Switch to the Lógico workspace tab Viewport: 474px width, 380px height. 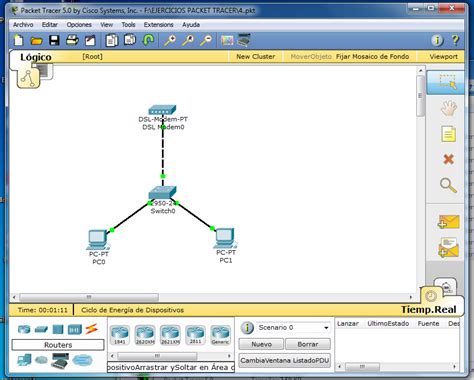tap(36, 57)
